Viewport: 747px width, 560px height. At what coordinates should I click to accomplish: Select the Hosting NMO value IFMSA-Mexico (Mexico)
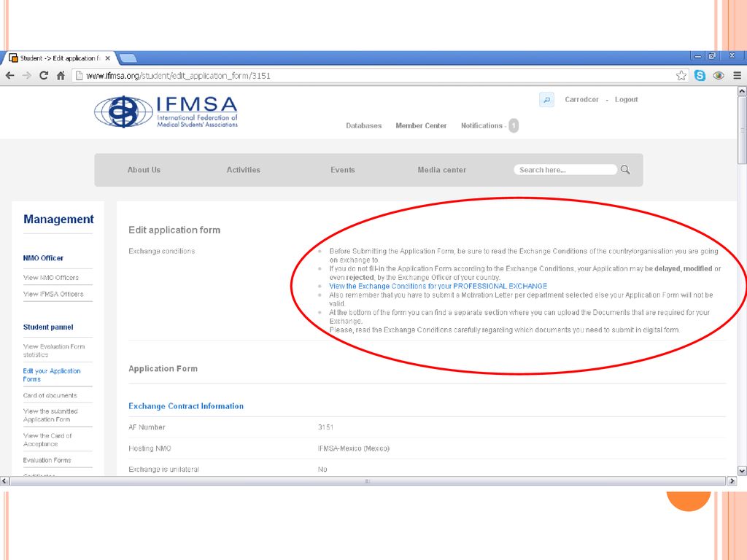354,448
